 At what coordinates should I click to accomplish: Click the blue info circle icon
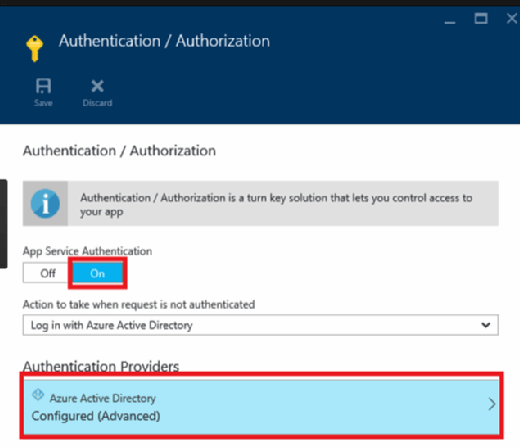45,204
